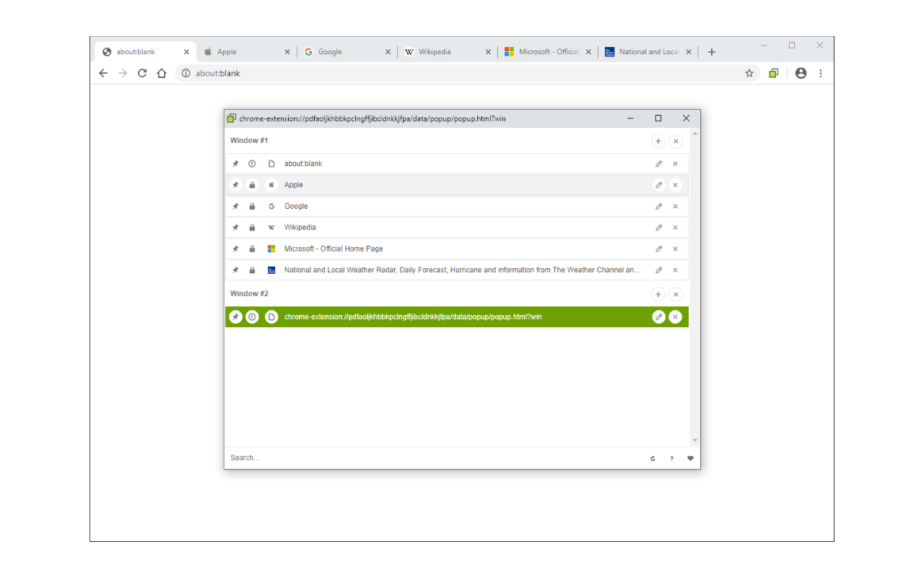Click the lock icon on the Google row
Viewport: 924px width, 578px height.
pyautogui.click(x=252, y=207)
